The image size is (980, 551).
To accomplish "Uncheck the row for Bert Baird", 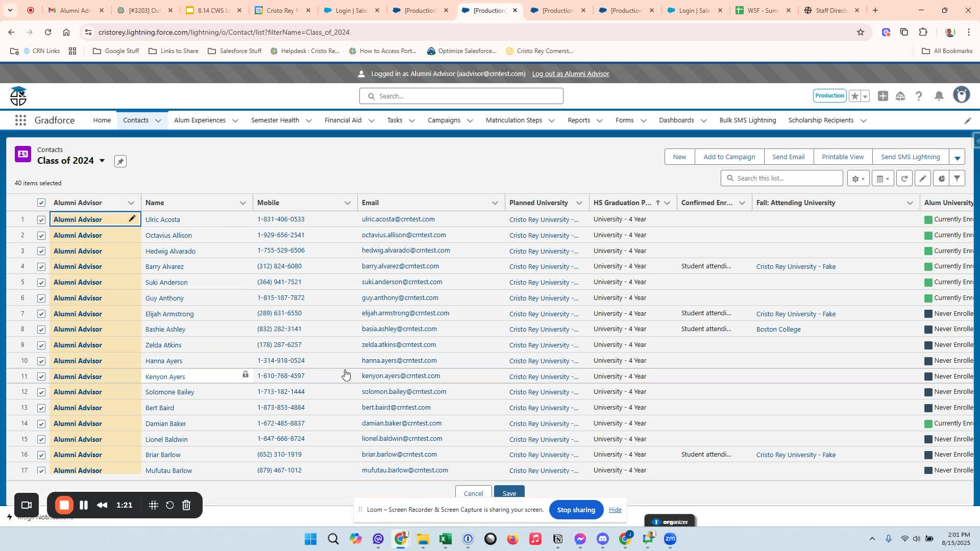I will [x=41, y=408].
